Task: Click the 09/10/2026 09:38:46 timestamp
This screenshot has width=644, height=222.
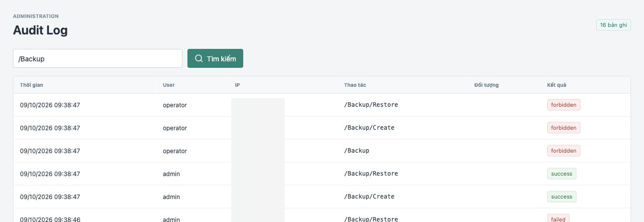Action: (50, 219)
